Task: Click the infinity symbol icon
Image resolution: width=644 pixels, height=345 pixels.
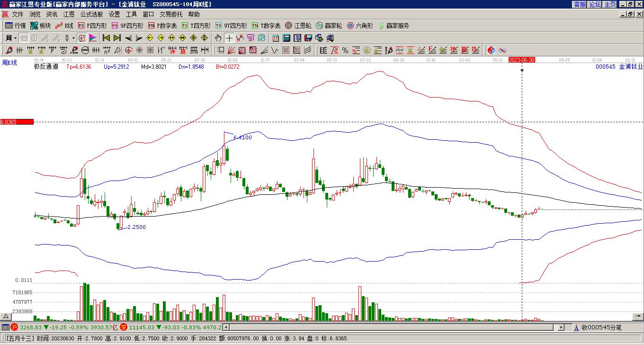Action: click(x=502, y=50)
